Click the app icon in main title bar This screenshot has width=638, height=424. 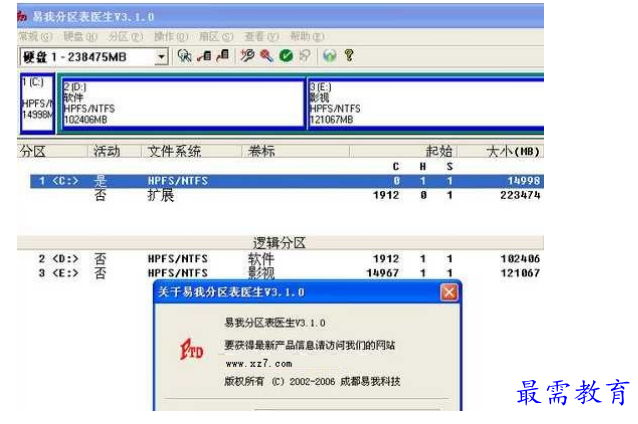click(22, 16)
